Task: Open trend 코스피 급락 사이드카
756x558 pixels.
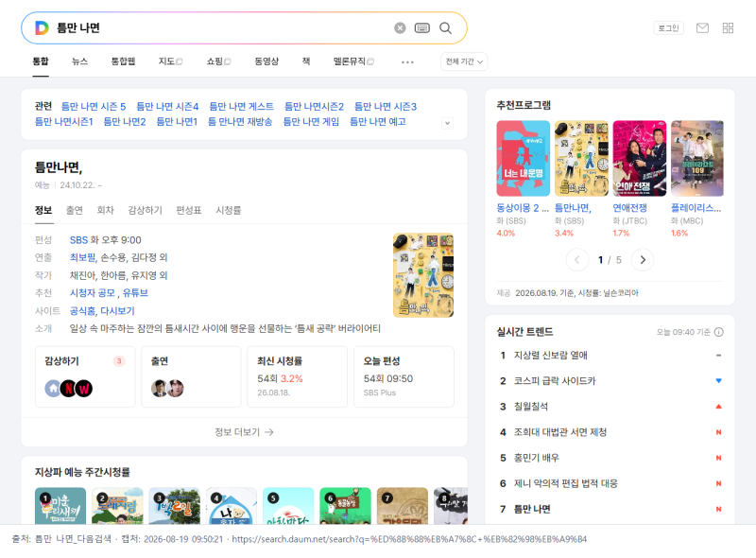Action: click(x=555, y=381)
